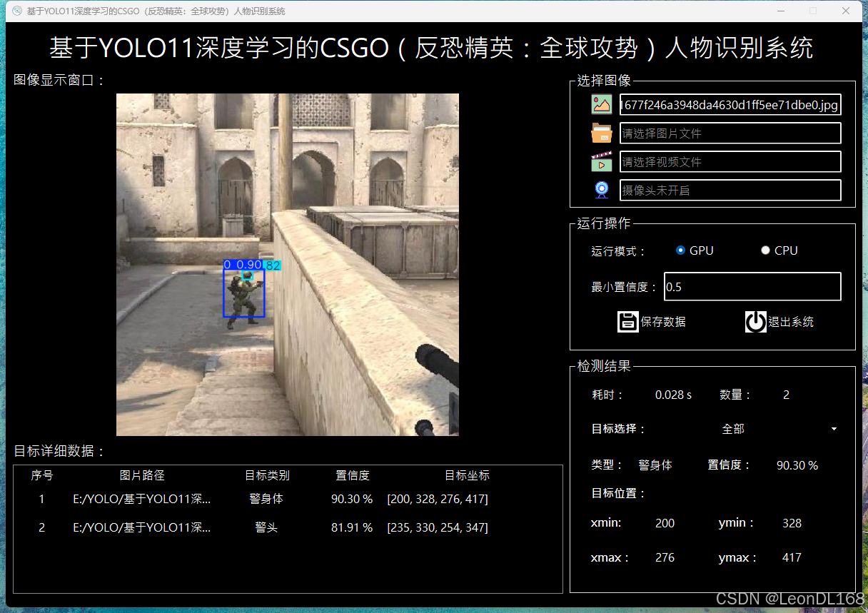Click the sequence number 2 cell
The height and width of the screenshot is (613, 868).
tap(41, 527)
